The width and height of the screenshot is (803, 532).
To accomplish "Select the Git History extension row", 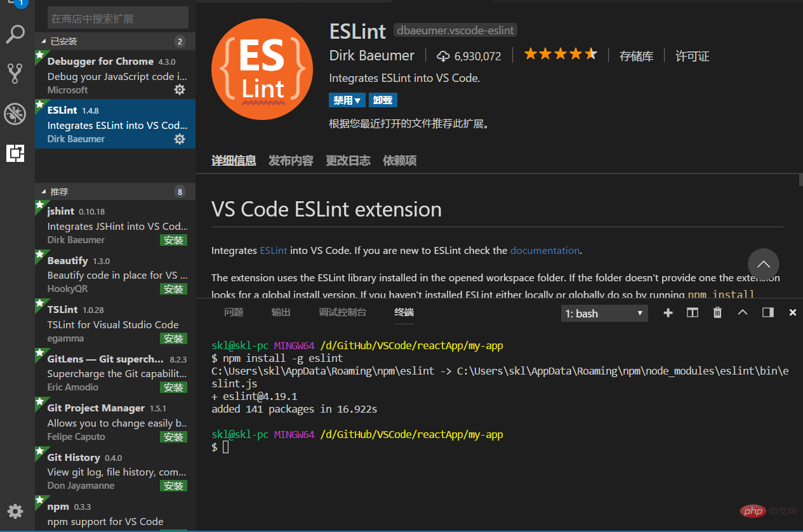I will click(x=115, y=470).
